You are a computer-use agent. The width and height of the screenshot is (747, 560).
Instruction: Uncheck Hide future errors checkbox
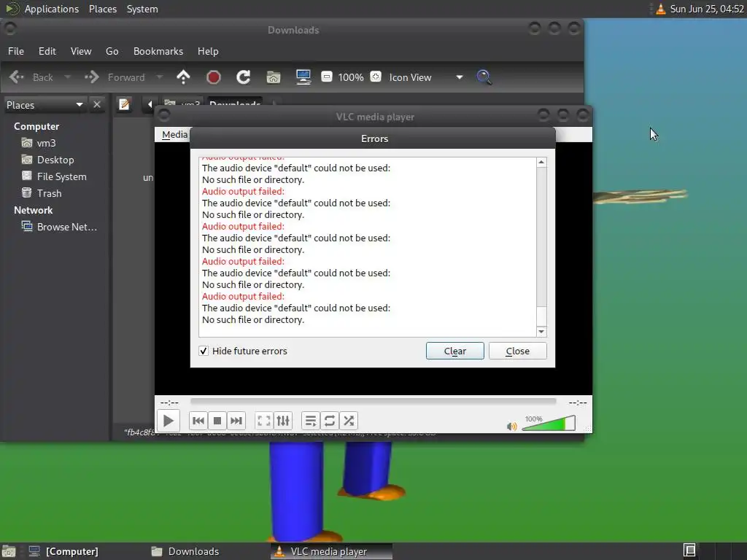[x=204, y=351]
